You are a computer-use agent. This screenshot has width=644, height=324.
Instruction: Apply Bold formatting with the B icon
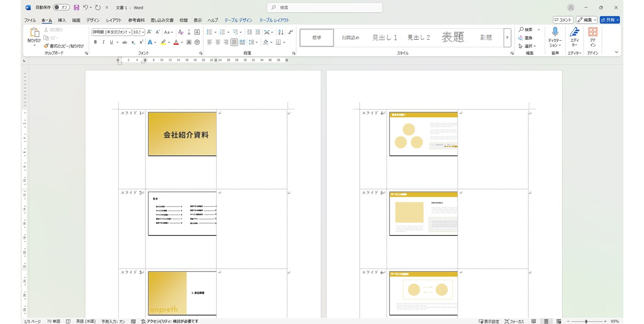95,42
